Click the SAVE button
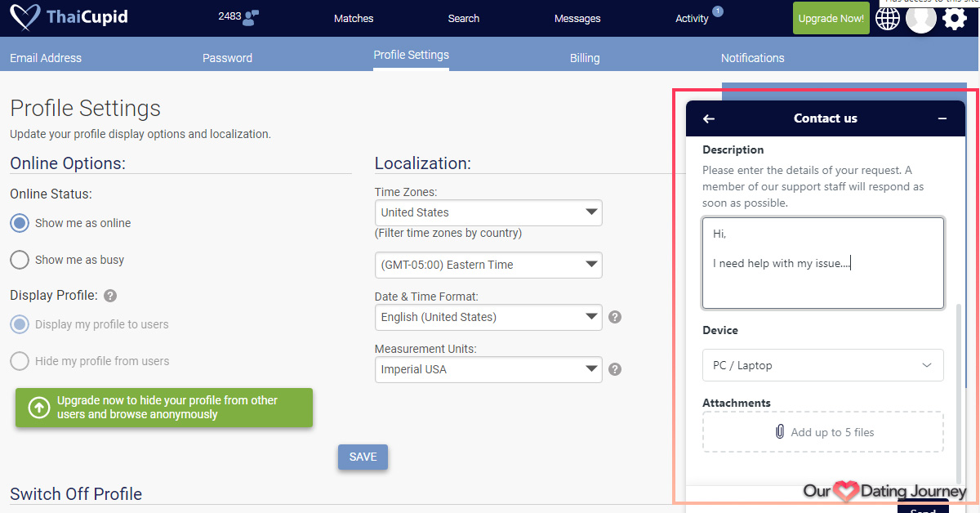The height and width of the screenshot is (513, 980). click(x=363, y=457)
